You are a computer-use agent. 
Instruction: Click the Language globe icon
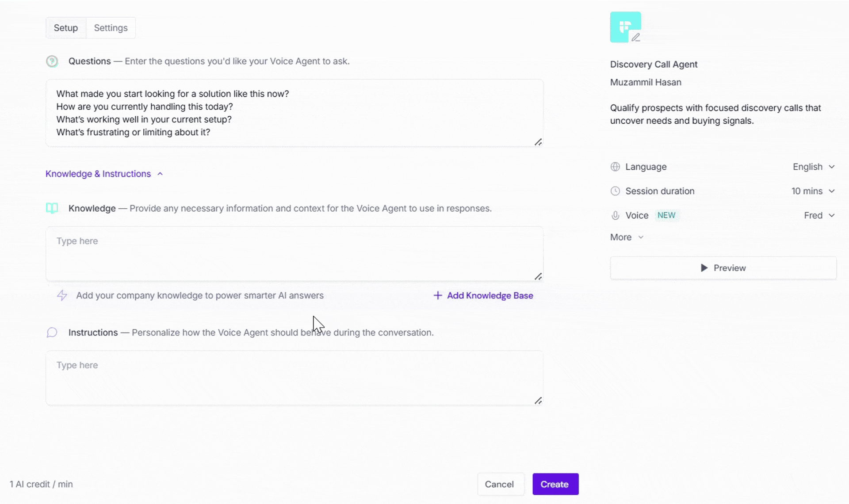click(x=615, y=167)
